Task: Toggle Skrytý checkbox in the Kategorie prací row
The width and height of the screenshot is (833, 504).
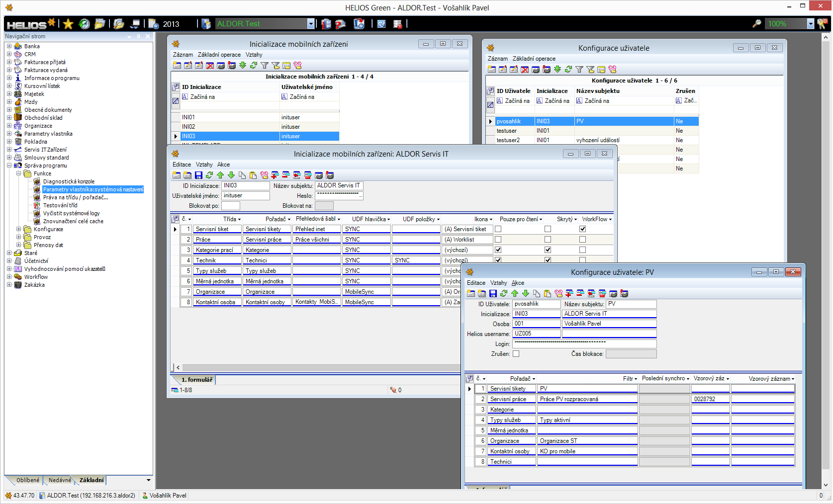Action: (x=548, y=250)
